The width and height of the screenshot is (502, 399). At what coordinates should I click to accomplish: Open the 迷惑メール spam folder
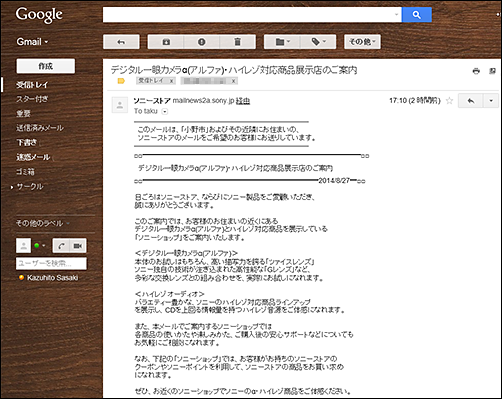coord(33,157)
